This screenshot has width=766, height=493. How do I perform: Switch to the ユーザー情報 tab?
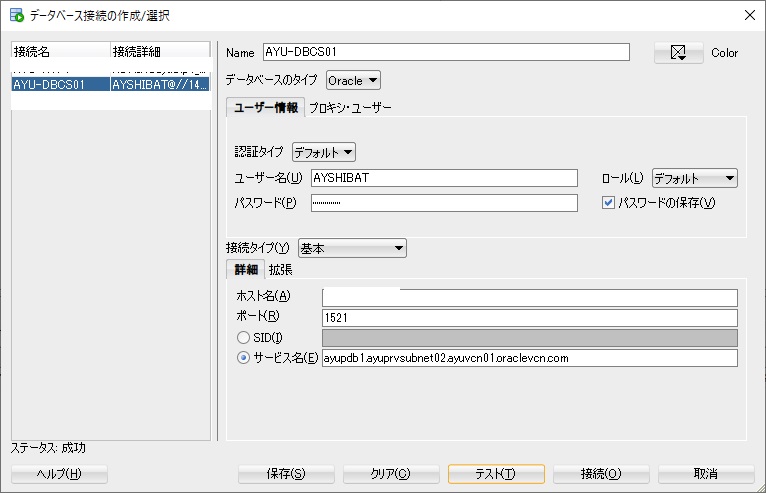[265, 107]
